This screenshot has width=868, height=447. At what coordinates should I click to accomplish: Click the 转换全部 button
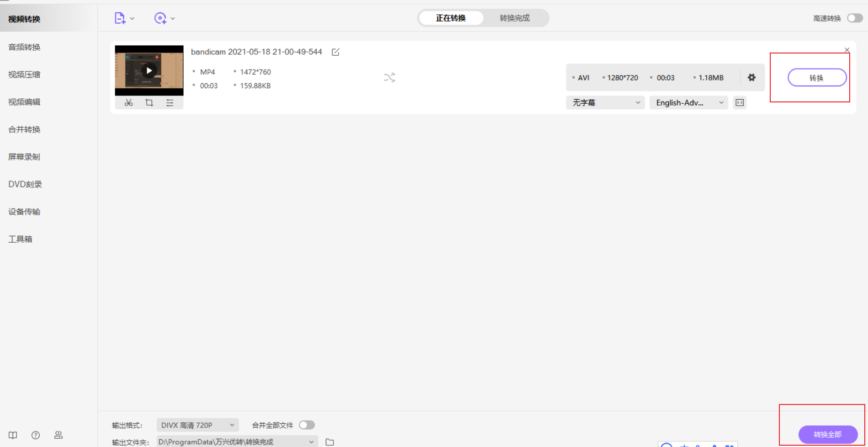coord(827,434)
